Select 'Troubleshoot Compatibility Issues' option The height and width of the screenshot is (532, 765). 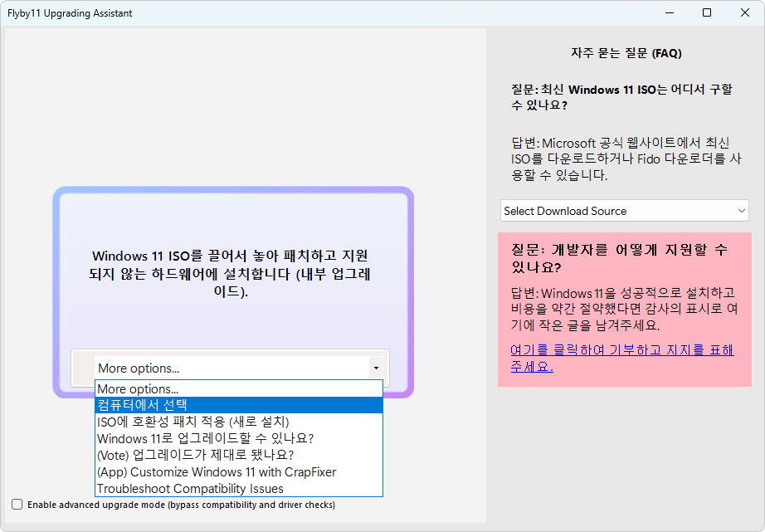click(x=239, y=489)
